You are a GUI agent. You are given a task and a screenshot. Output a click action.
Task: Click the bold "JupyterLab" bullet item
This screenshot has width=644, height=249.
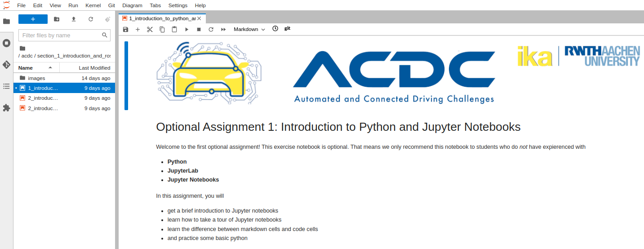[183, 171]
